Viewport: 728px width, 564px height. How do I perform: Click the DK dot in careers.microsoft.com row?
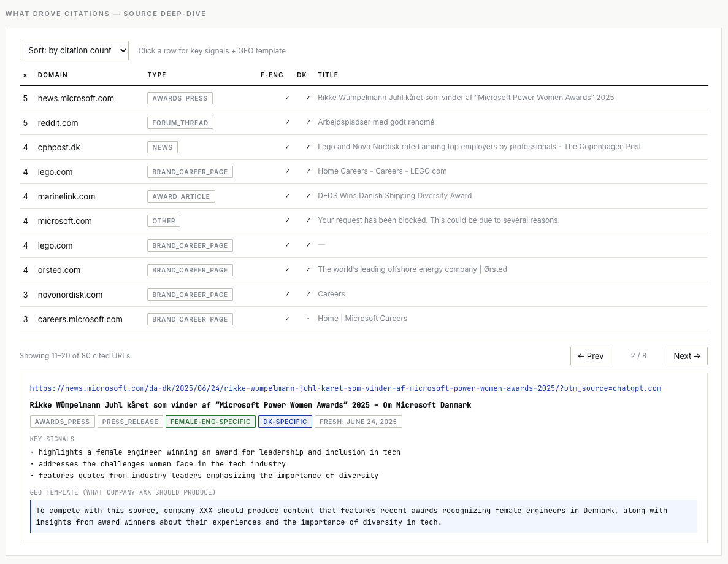[x=308, y=319]
